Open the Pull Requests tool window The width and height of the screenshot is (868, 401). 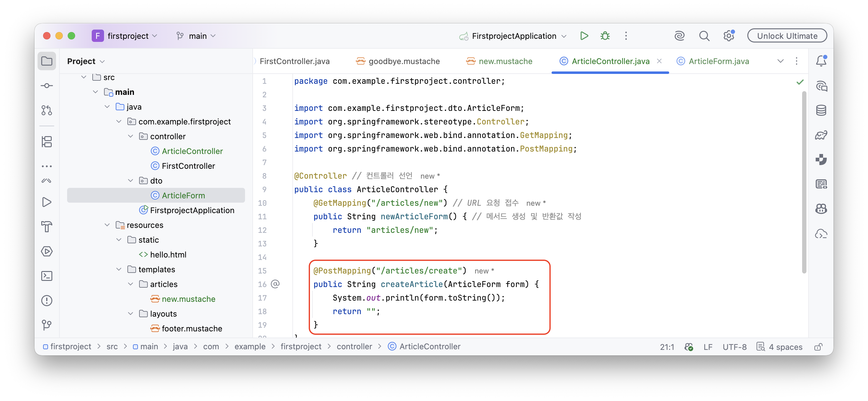tap(47, 110)
